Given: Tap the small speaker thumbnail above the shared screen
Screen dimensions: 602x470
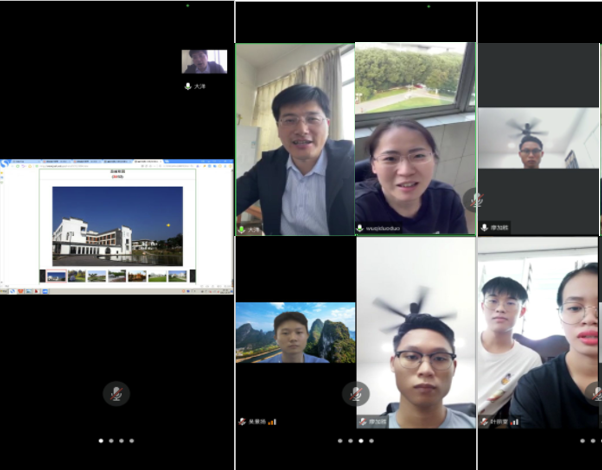Looking at the screenshot, I should point(204,62).
